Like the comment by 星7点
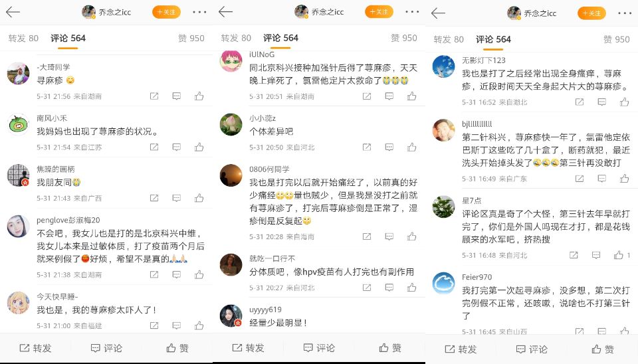Screen dimensions: 638x364 click(619, 255)
